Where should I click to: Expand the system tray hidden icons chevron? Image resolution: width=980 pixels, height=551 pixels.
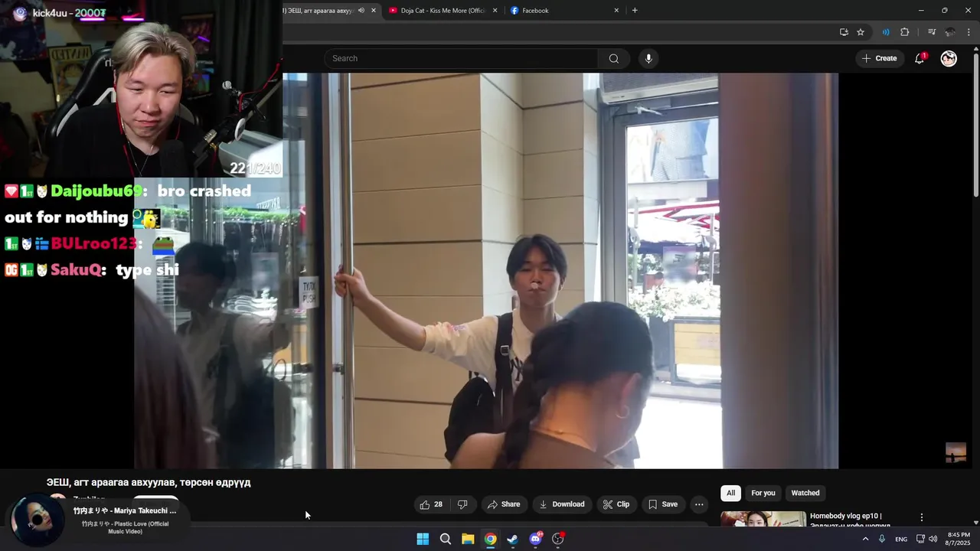pos(866,539)
